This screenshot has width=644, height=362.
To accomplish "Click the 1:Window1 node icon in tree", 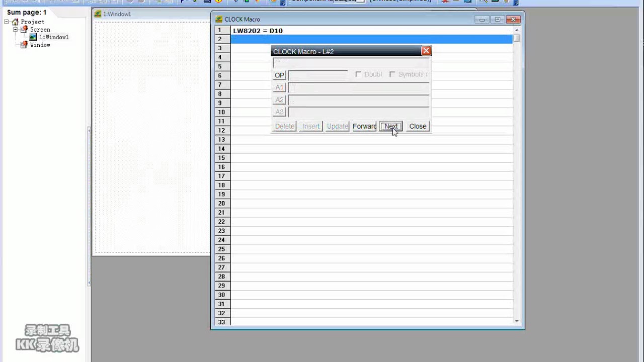I will click(x=33, y=37).
